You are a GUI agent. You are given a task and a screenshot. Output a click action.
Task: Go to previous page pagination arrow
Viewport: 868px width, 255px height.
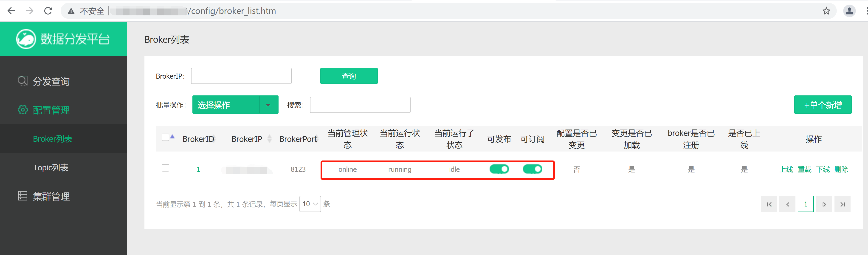[x=787, y=204]
